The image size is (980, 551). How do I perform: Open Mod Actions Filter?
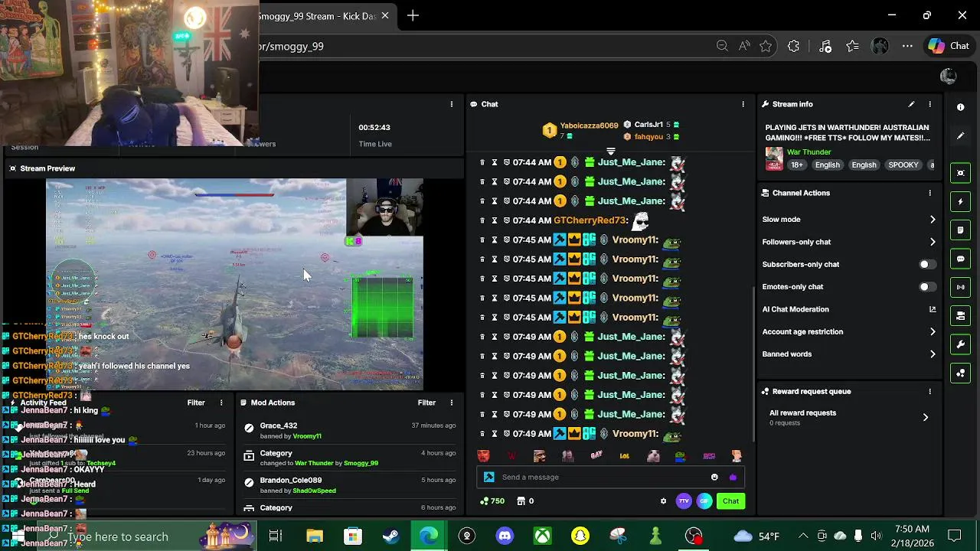[x=426, y=403]
